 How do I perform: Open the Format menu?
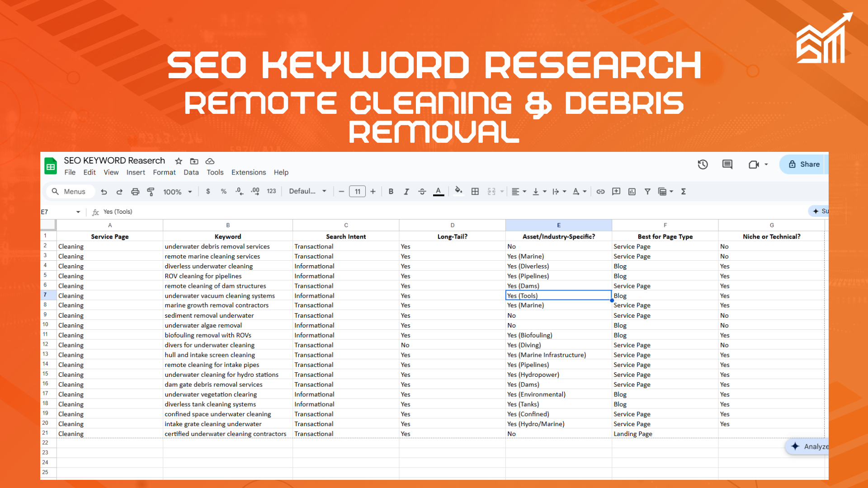click(x=164, y=173)
